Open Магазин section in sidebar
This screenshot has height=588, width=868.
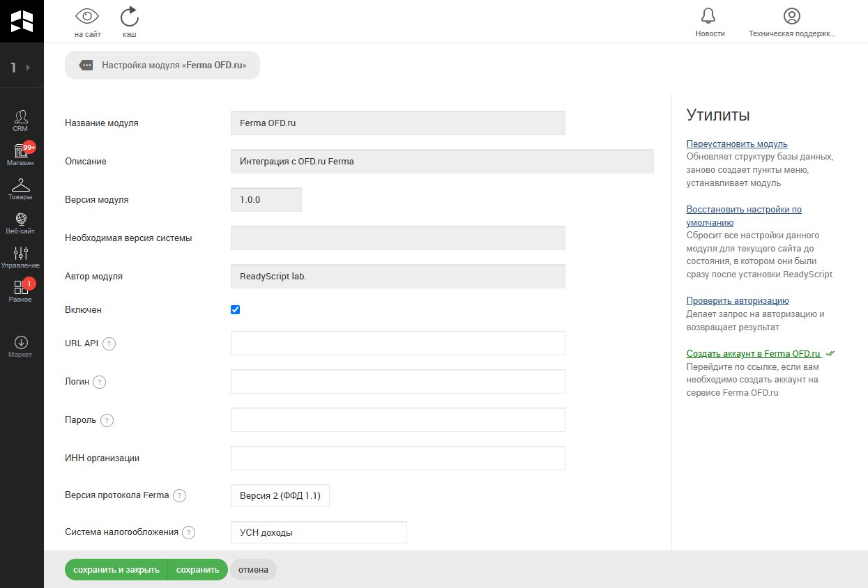21,155
